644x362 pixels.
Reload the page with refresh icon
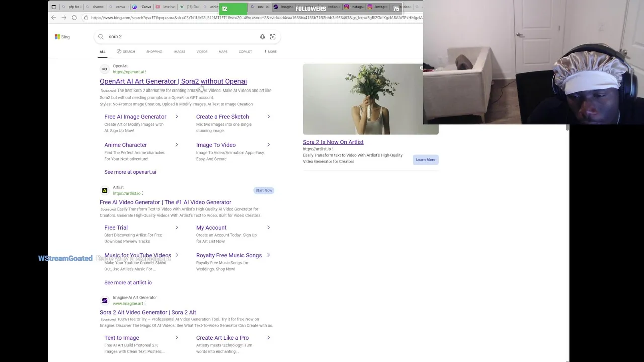(x=74, y=18)
